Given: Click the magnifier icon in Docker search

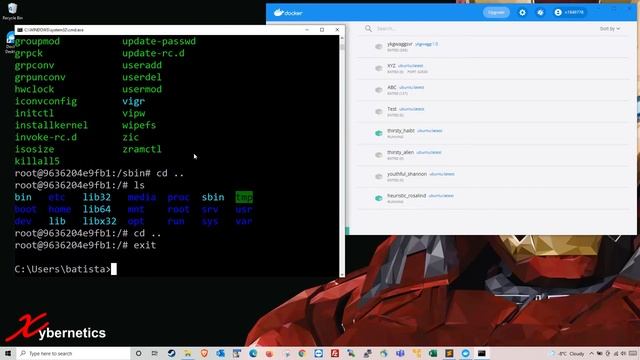Looking at the screenshot, I should point(368,29).
